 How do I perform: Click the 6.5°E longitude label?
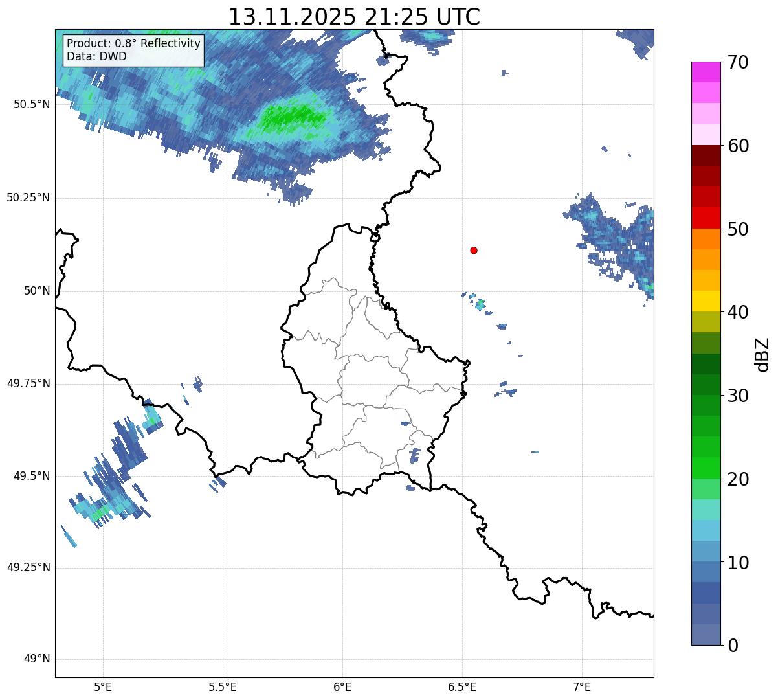point(462,687)
